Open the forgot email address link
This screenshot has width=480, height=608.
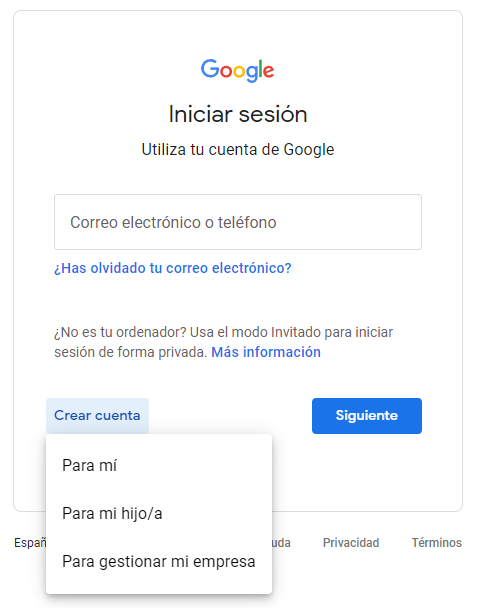173,268
